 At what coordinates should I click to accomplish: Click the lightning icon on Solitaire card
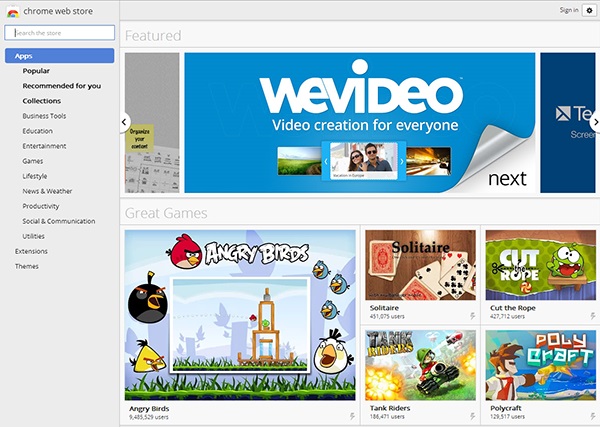[x=473, y=316]
